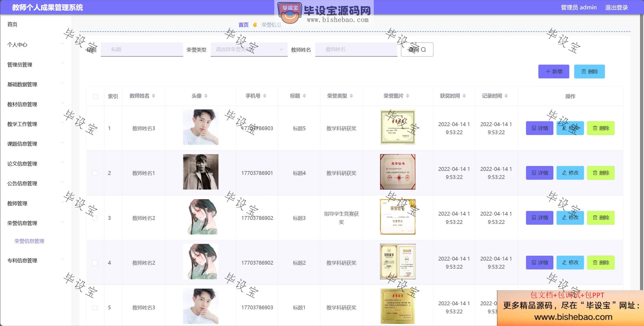Viewport: 644px width, 326px height.
Task: Click 删除 for row 标题4
Action: 601,173
